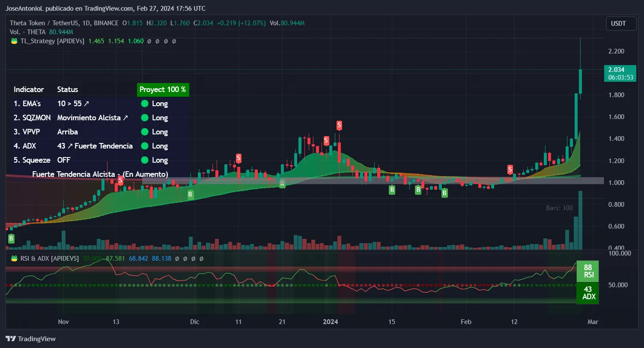Click the green RSI 88 value label

[587, 271]
